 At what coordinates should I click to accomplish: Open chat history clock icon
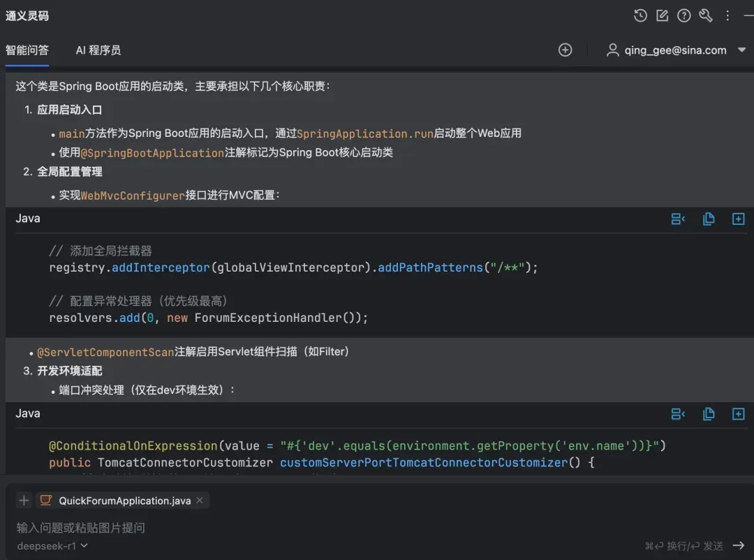[640, 16]
